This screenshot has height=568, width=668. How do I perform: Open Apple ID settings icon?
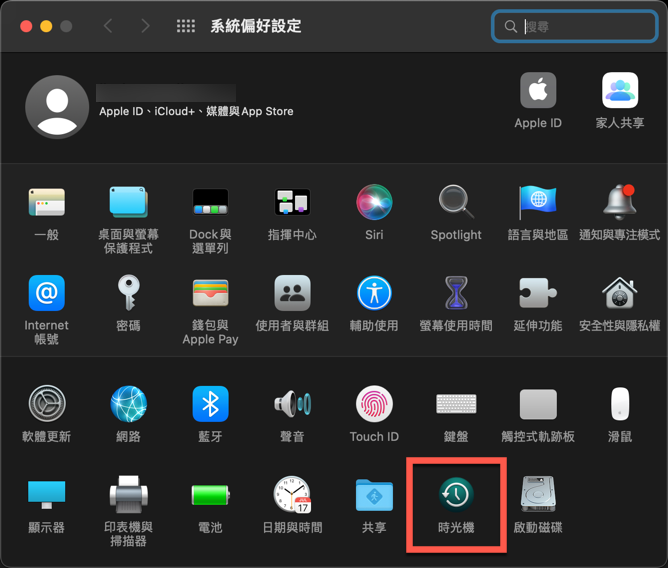(538, 90)
